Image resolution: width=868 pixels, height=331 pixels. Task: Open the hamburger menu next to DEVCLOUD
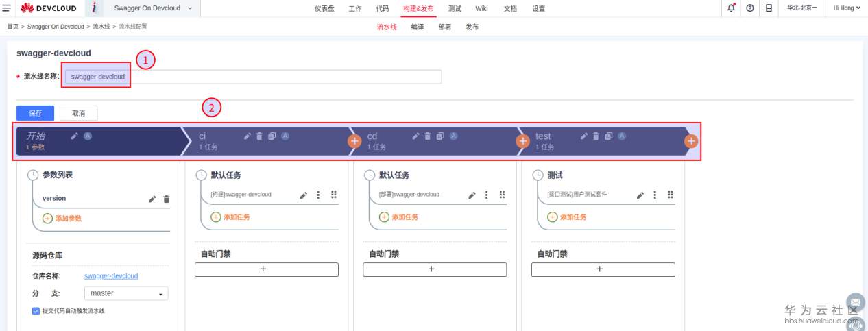tap(6, 8)
